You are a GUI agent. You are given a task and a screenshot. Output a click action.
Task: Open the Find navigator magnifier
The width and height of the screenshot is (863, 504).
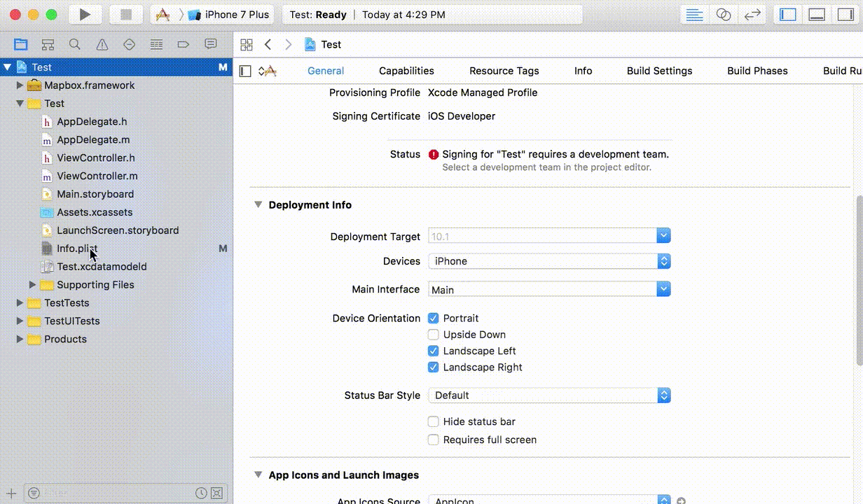click(75, 44)
